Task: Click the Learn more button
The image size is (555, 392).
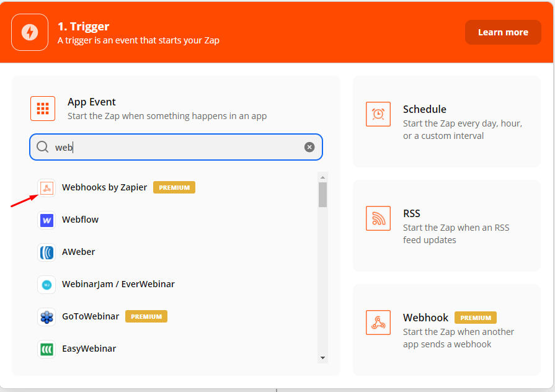Action: 503,32
